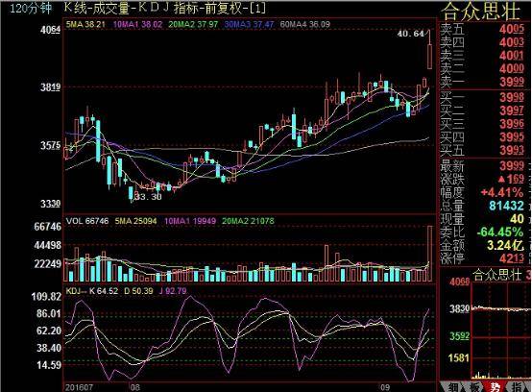Click the 卖一 price 3999
This screenshot has width=532, height=392.
tap(512, 82)
